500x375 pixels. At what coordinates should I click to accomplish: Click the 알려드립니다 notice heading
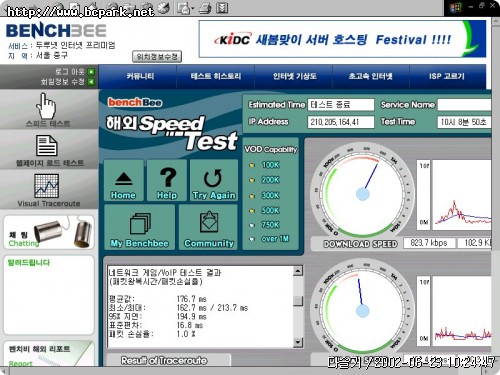click(29, 263)
